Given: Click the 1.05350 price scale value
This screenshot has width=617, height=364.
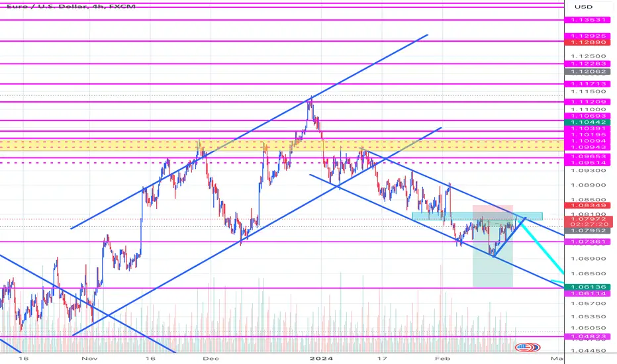Looking at the screenshot, I should [x=589, y=316].
